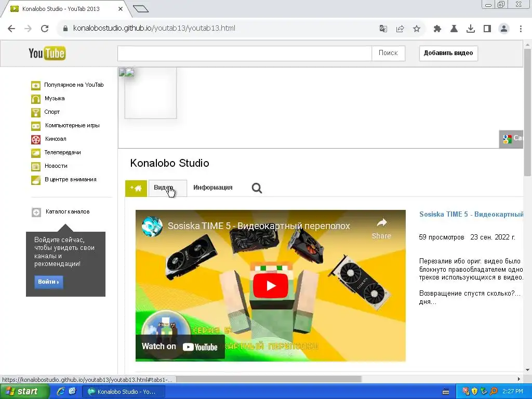
Task: Click the vertical page scrollbar thumb
Action: (527, 113)
